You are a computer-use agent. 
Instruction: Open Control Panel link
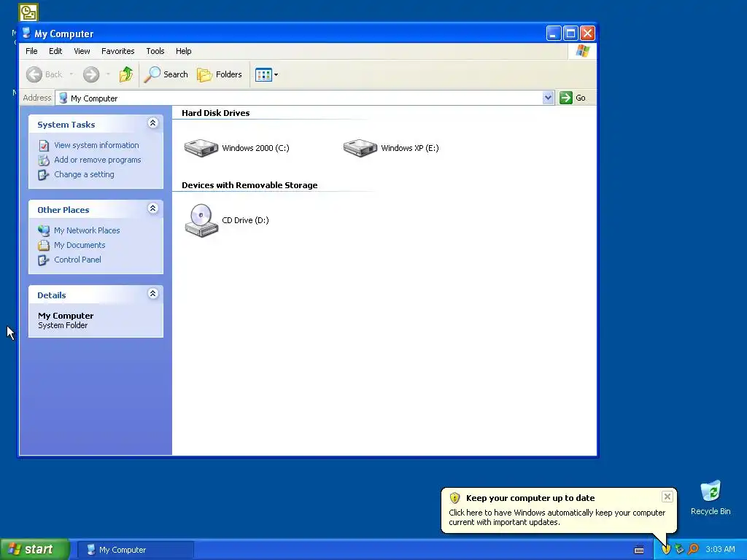[77, 260]
